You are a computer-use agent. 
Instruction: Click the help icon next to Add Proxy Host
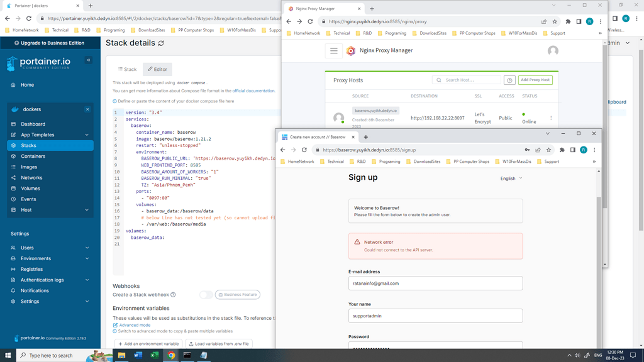[x=509, y=80]
